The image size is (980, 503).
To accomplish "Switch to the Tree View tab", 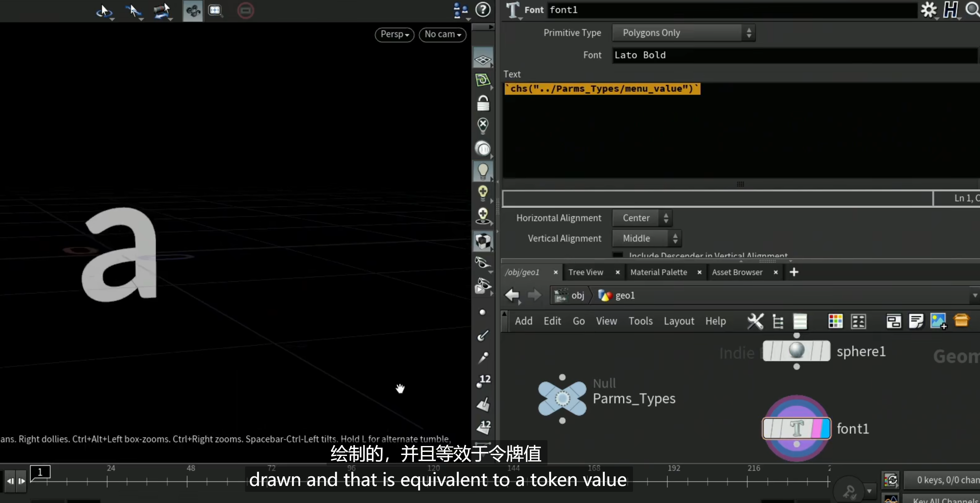I will (586, 272).
